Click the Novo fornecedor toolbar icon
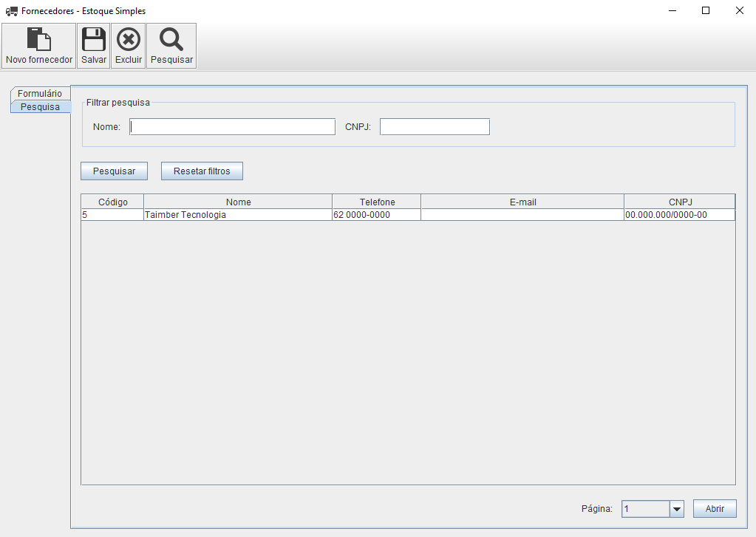Viewport: 756px width, 537px height. pos(39,40)
